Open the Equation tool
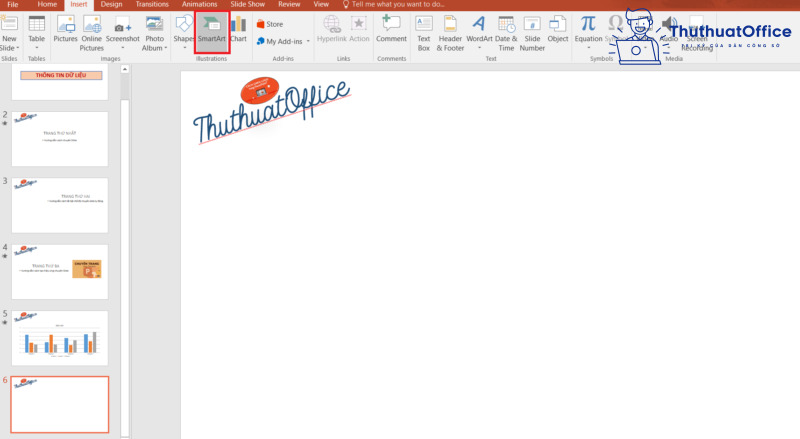The height and width of the screenshot is (439, 800). click(588, 30)
